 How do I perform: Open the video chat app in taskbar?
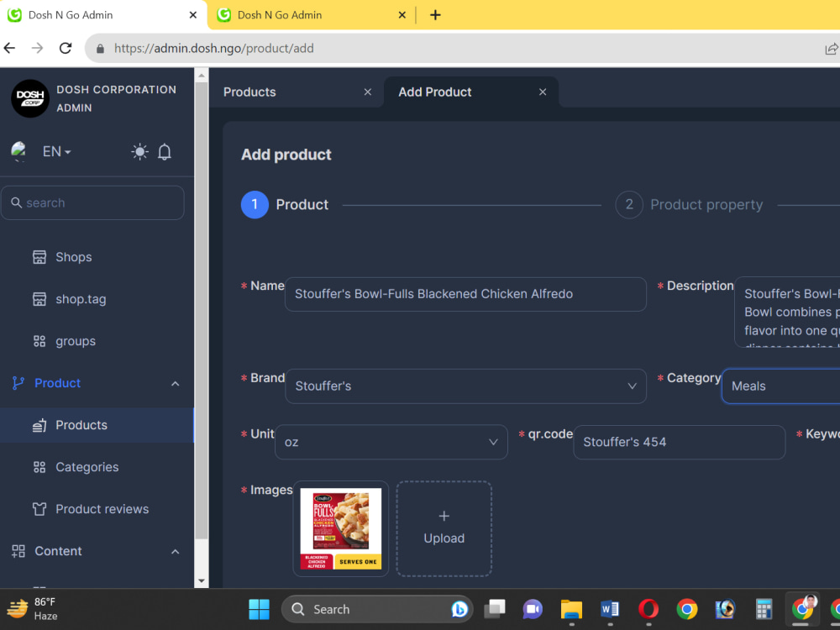pyautogui.click(x=533, y=609)
